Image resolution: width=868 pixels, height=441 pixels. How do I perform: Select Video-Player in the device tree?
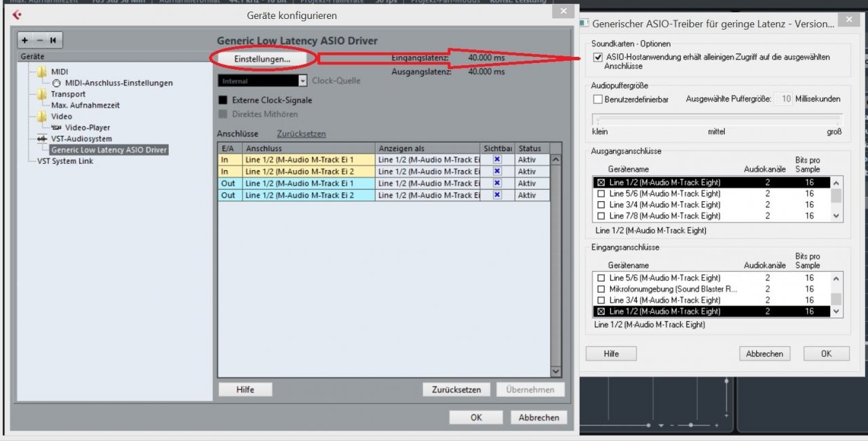(x=87, y=127)
